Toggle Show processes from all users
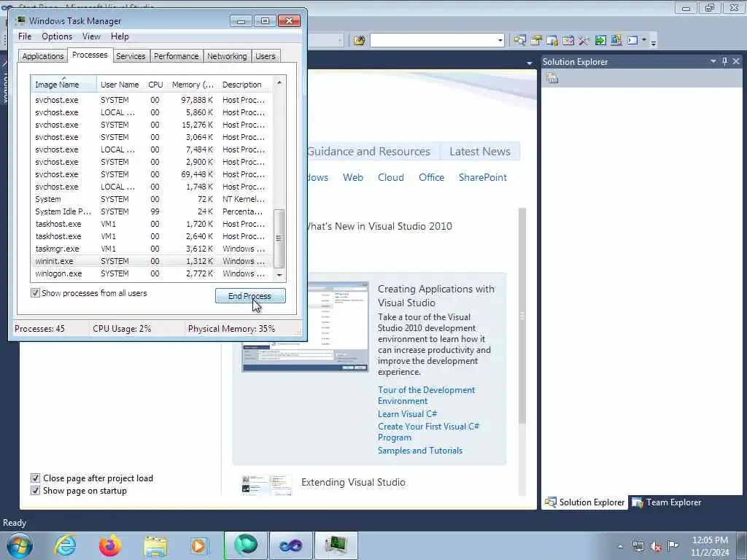Viewport: 747px width, 560px height. pos(35,293)
